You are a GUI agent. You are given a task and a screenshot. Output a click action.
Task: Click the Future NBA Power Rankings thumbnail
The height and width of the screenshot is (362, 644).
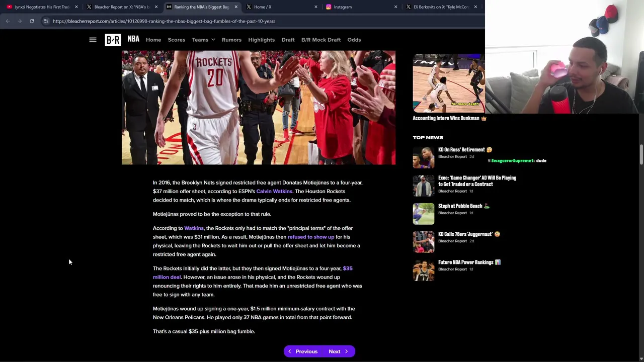tap(424, 270)
